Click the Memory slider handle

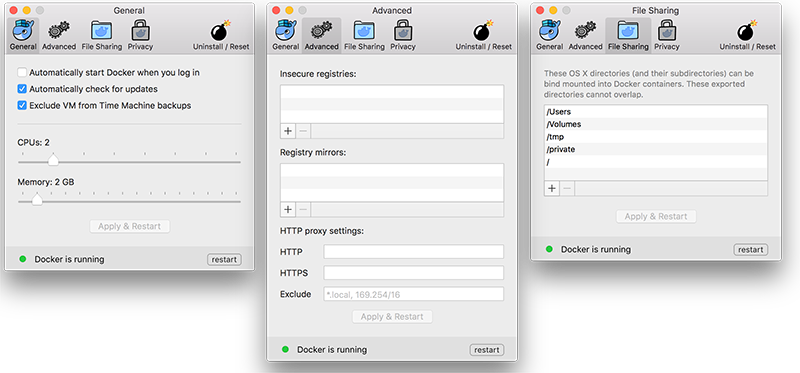[37, 199]
